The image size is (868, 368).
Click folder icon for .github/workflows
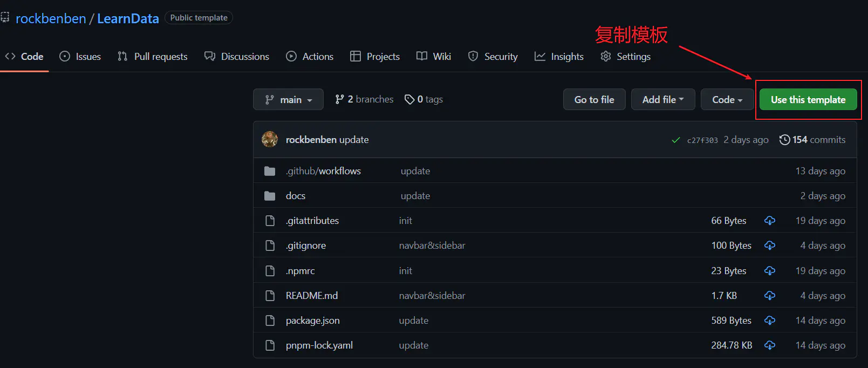[270, 171]
